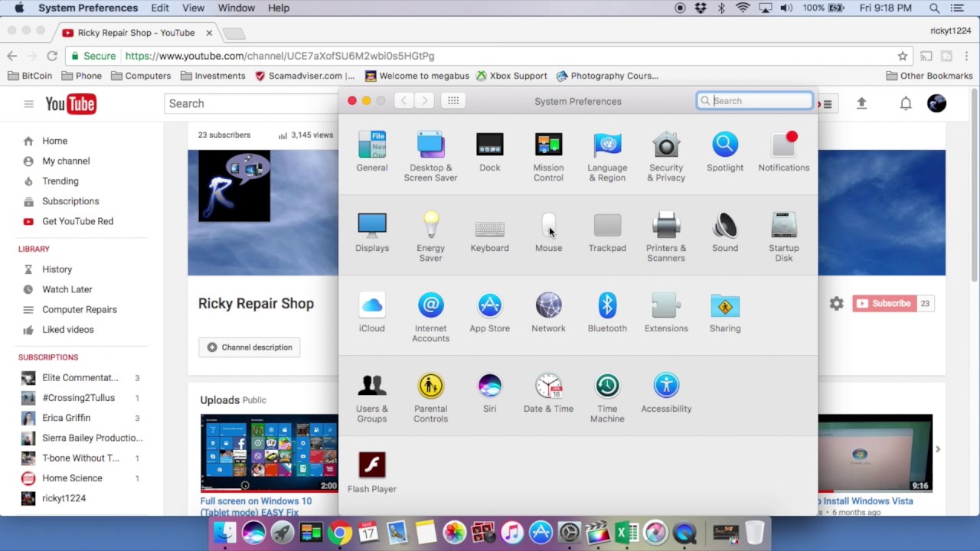Open Accessibility preferences

pyautogui.click(x=666, y=393)
